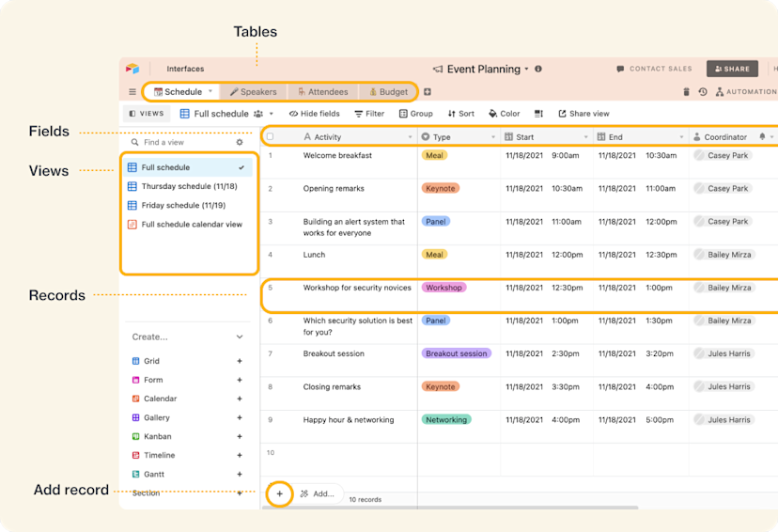The width and height of the screenshot is (778, 532).
Task: Open the base history clock icon
Action: [x=703, y=92]
